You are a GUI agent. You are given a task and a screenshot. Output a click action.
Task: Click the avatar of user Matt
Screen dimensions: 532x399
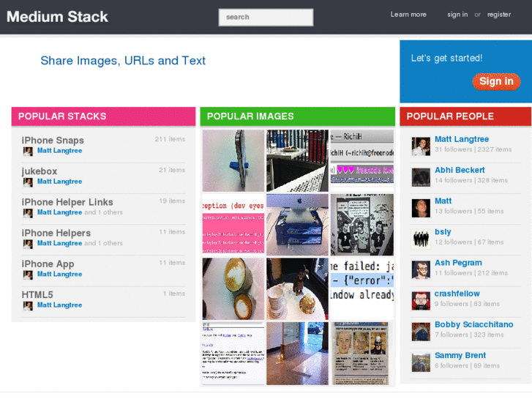[421, 208]
